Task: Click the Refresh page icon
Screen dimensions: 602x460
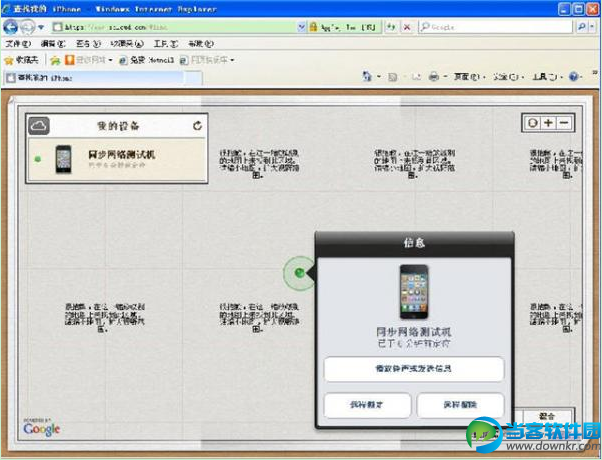Action: tap(391, 27)
